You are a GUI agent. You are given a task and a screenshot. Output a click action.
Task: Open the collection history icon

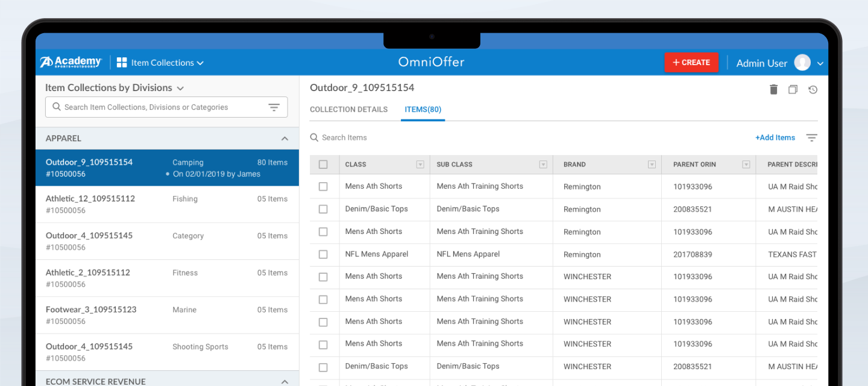pos(813,89)
